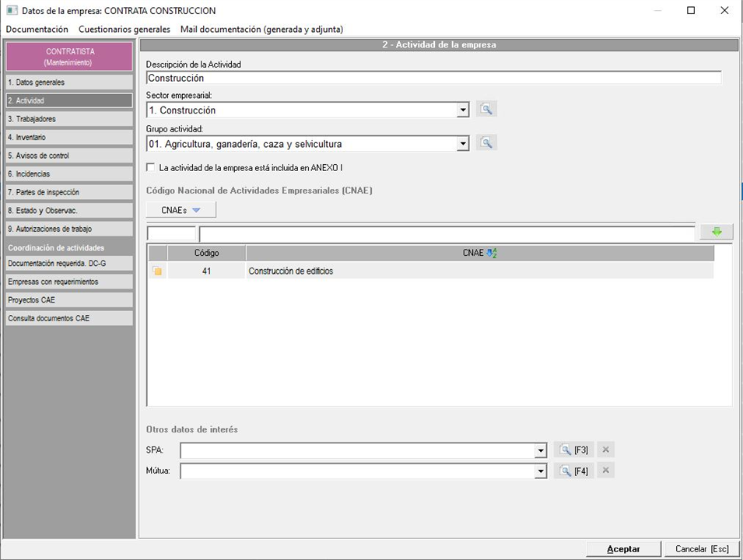Click the SPA search [F3] icon

pyautogui.click(x=573, y=450)
